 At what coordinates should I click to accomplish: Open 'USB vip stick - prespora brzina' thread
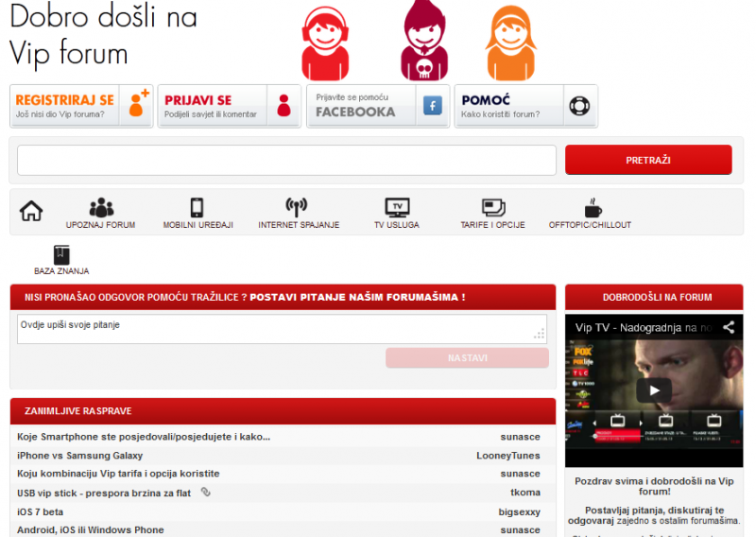104,494
